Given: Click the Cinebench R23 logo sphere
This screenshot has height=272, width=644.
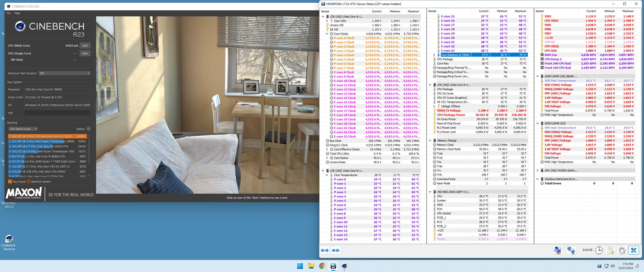Looking at the screenshot, I should tap(20, 26).
